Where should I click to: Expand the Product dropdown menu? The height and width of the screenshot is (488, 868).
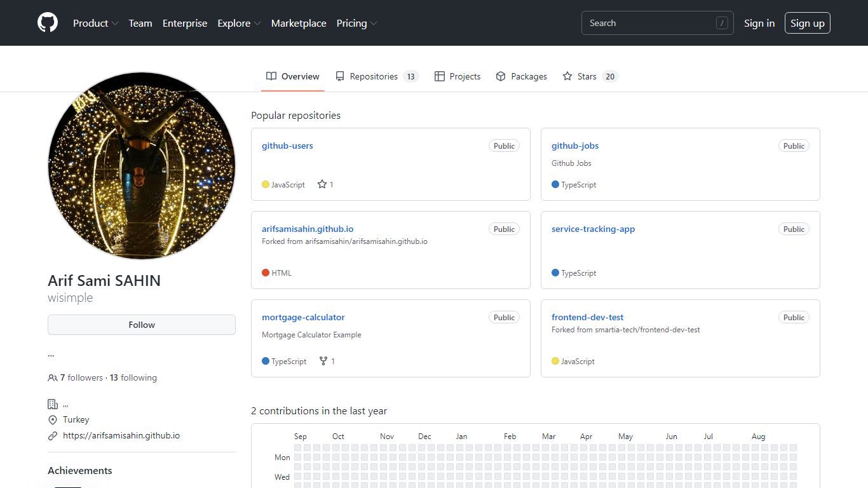[95, 23]
